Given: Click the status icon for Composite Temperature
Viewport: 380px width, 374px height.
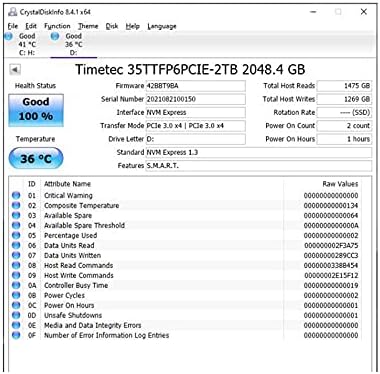Looking at the screenshot, I should (16, 205).
